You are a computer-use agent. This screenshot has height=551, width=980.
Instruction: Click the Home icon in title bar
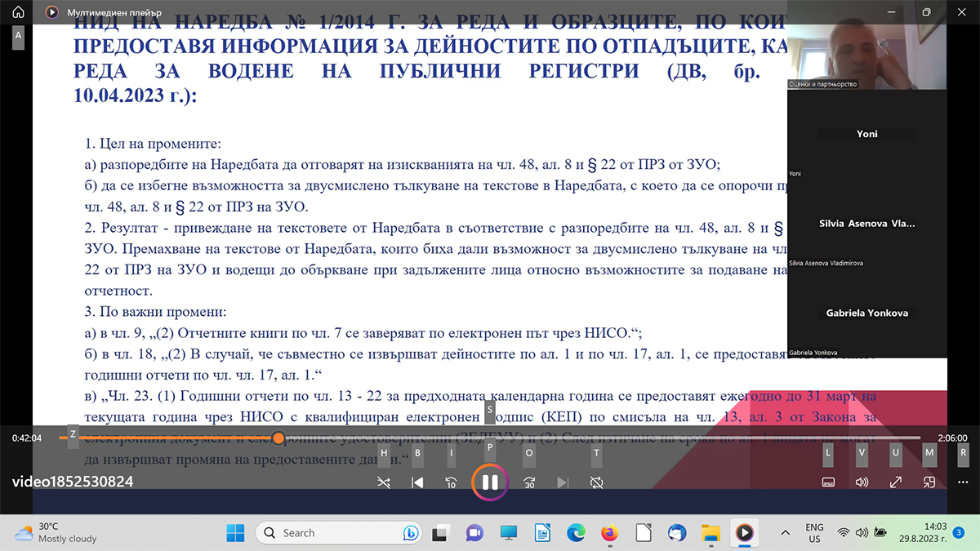[18, 12]
